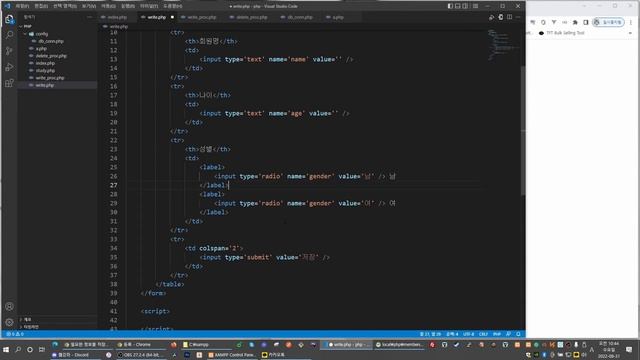Image resolution: width=640 pixels, height=360 pixels.
Task: Click line and column indicator in status bar
Action: point(430,334)
